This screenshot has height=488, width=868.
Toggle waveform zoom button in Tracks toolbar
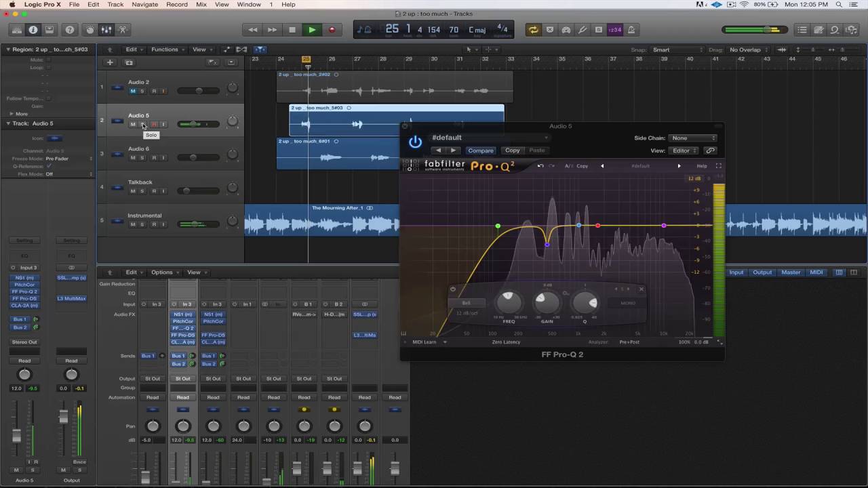(782, 49)
